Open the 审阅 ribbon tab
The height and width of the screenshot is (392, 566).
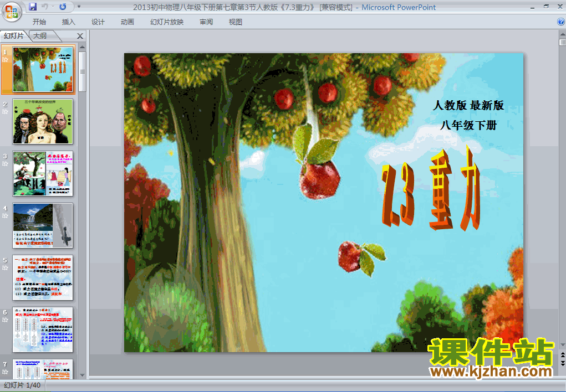tap(206, 22)
